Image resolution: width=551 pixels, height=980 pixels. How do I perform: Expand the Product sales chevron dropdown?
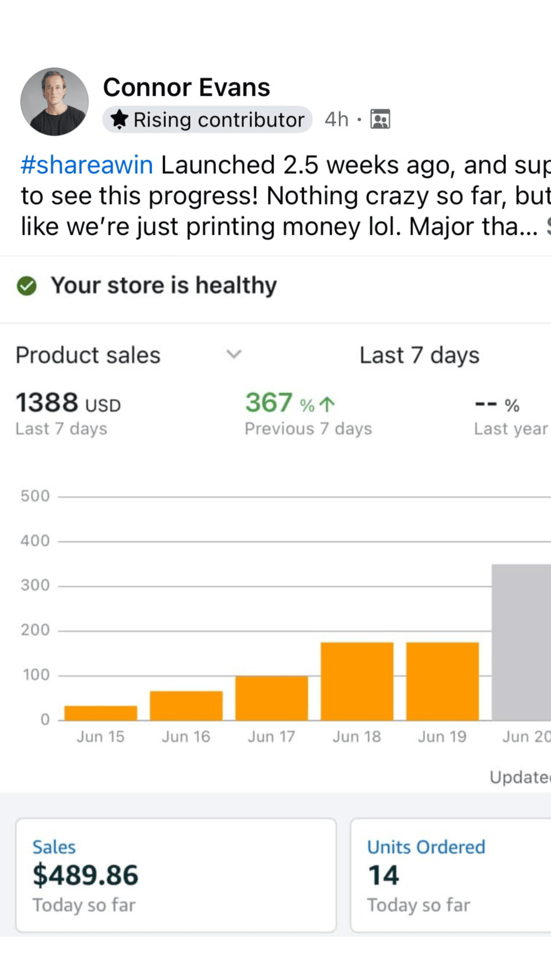pos(234,354)
